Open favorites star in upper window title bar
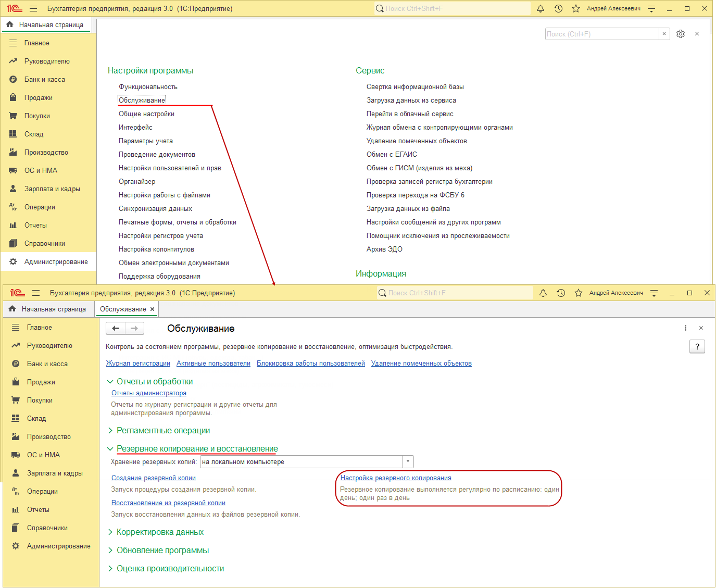 coord(576,9)
